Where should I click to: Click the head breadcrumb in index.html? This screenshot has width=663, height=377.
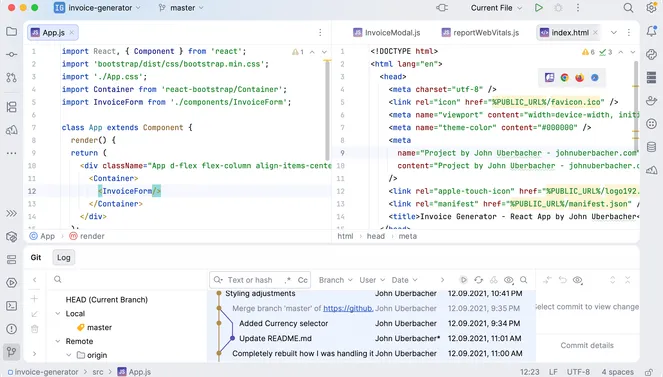[x=375, y=236]
